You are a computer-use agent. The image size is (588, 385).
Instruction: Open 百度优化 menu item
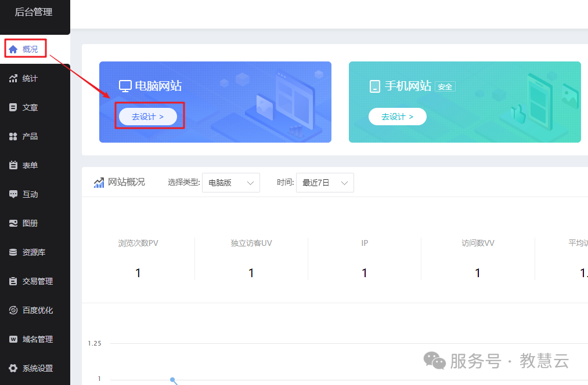(x=37, y=310)
